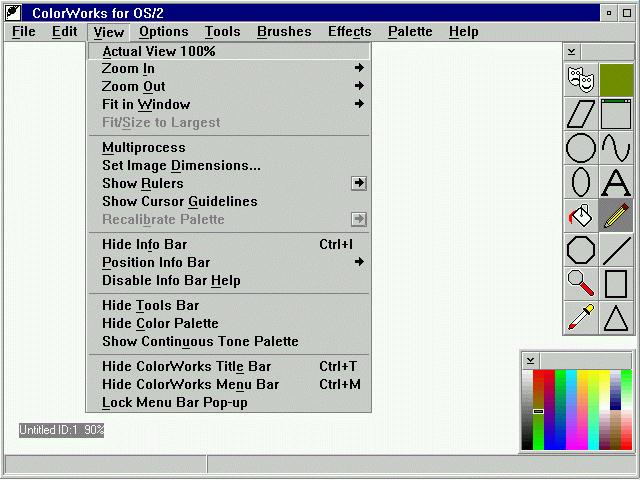640x480 pixels.
Task: Toggle Hide Color Palette
Action: click(229, 323)
